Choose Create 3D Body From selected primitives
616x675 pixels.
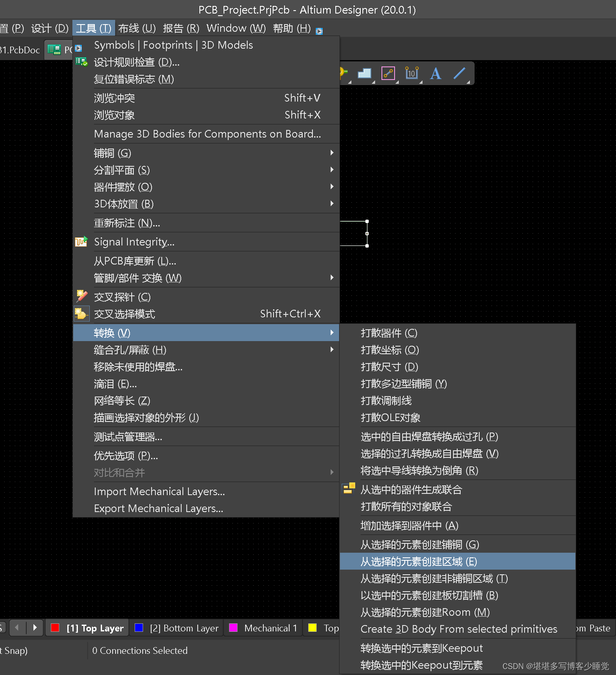(x=458, y=629)
